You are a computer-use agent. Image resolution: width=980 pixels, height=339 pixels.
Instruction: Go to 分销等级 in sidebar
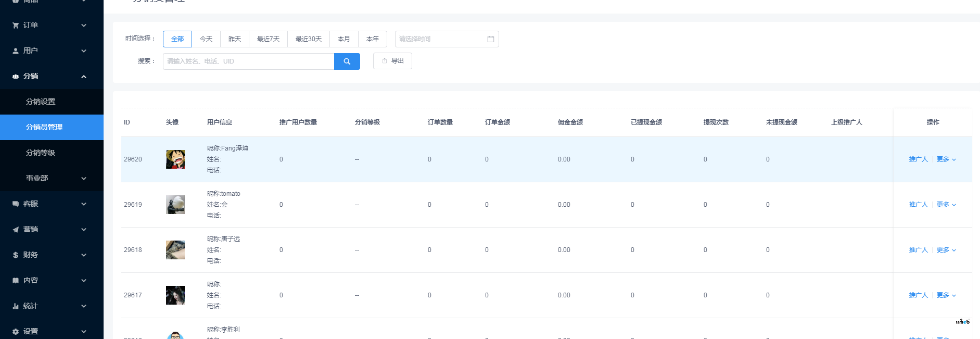coord(41,153)
